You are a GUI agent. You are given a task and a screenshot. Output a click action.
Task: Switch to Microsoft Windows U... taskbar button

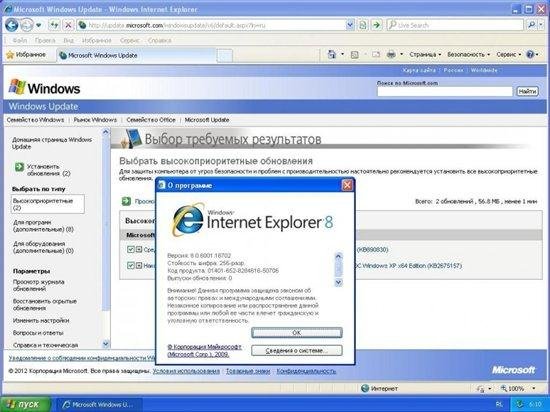[x=99, y=405]
